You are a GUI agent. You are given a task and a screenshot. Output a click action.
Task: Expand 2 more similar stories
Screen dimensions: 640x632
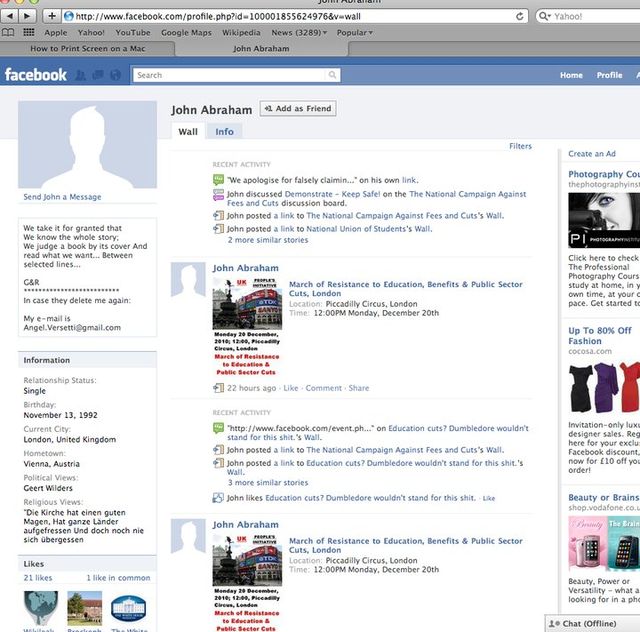tap(267, 240)
